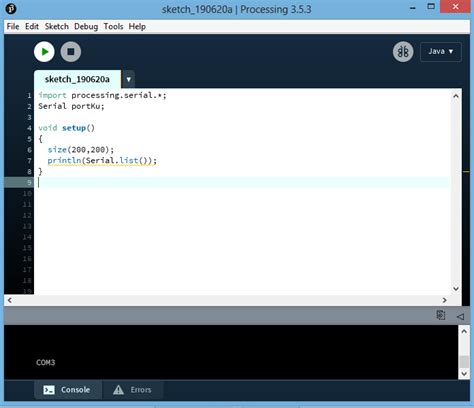Switch to the Errors tab
474x408 pixels.
click(133, 390)
